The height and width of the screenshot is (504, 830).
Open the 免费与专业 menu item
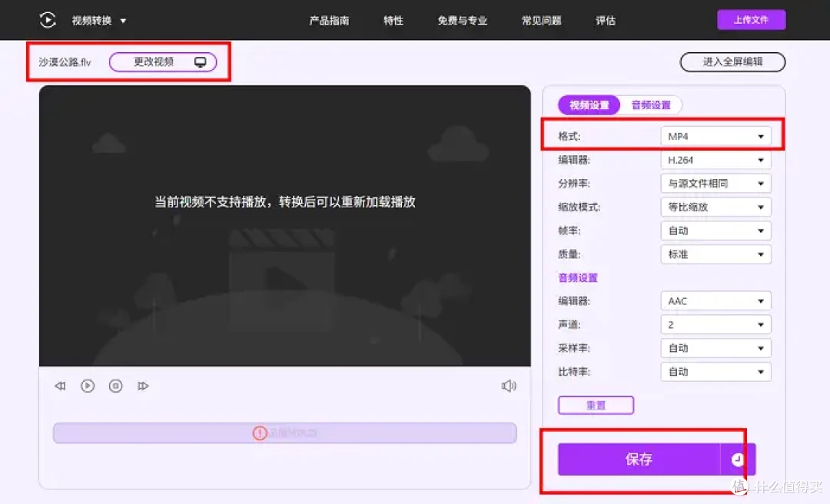click(x=462, y=21)
